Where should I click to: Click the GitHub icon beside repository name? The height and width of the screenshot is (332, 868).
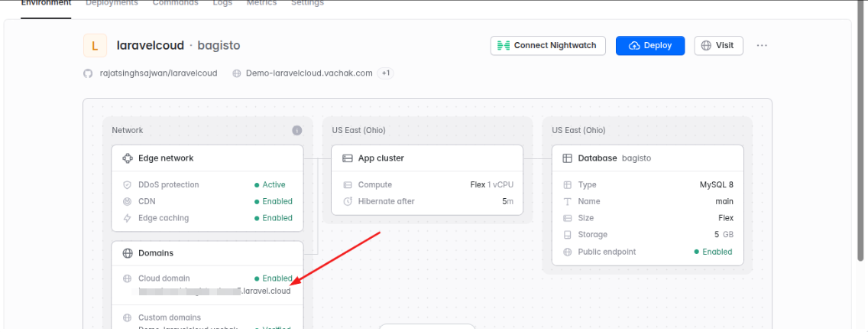[88, 73]
